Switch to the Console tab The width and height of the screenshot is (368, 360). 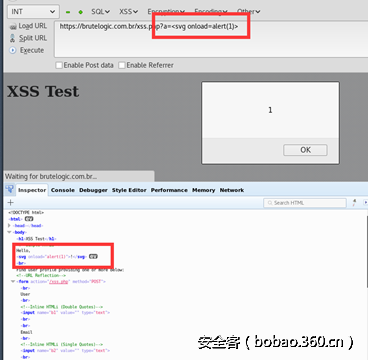pos(63,190)
